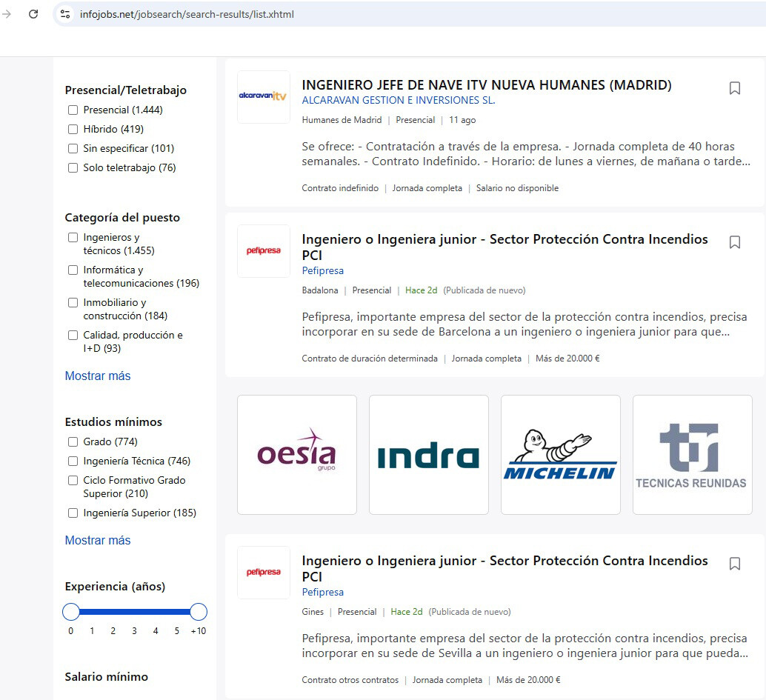This screenshot has height=700, width=766.
Task: Click the Alcaravan ITV company logo
Action: pos(263,96)
